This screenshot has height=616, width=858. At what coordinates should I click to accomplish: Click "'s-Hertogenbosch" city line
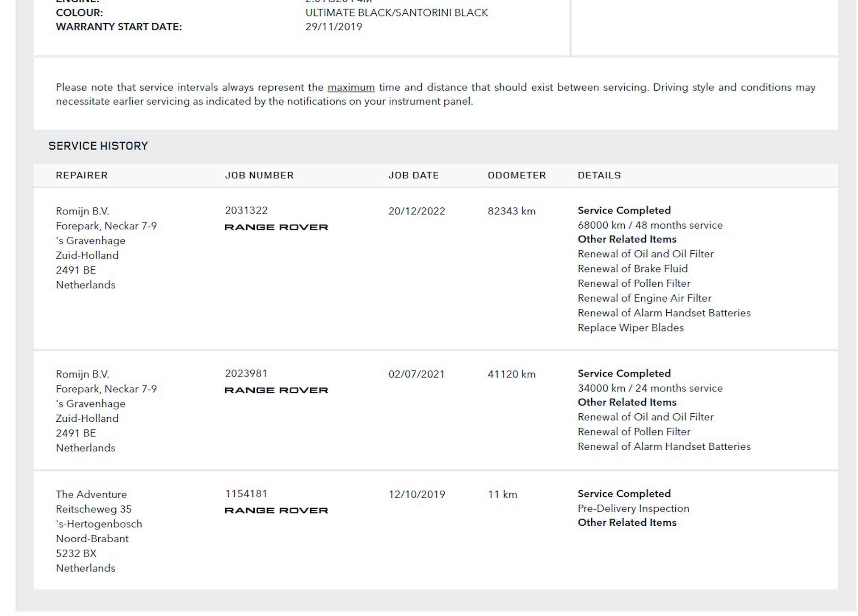(x=99, y=524)
